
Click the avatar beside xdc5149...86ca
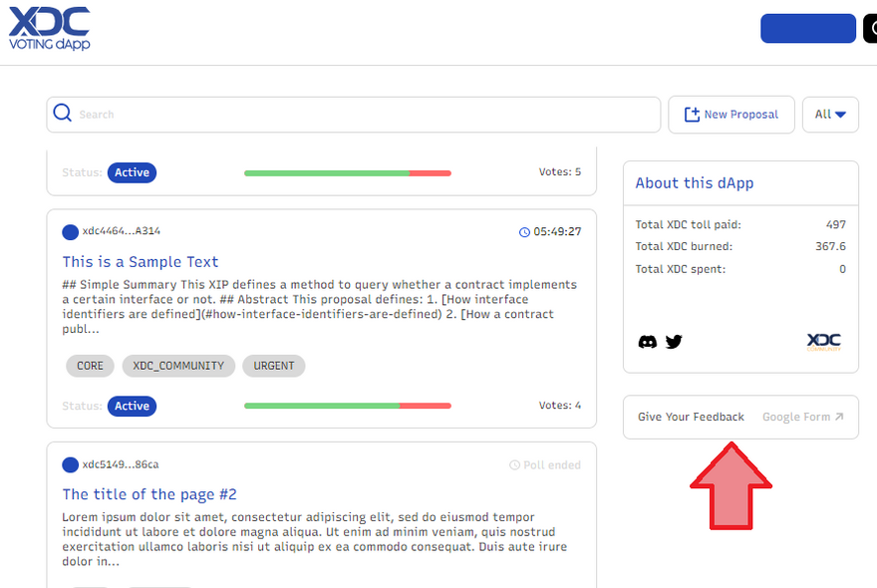(x=70, y=464)
